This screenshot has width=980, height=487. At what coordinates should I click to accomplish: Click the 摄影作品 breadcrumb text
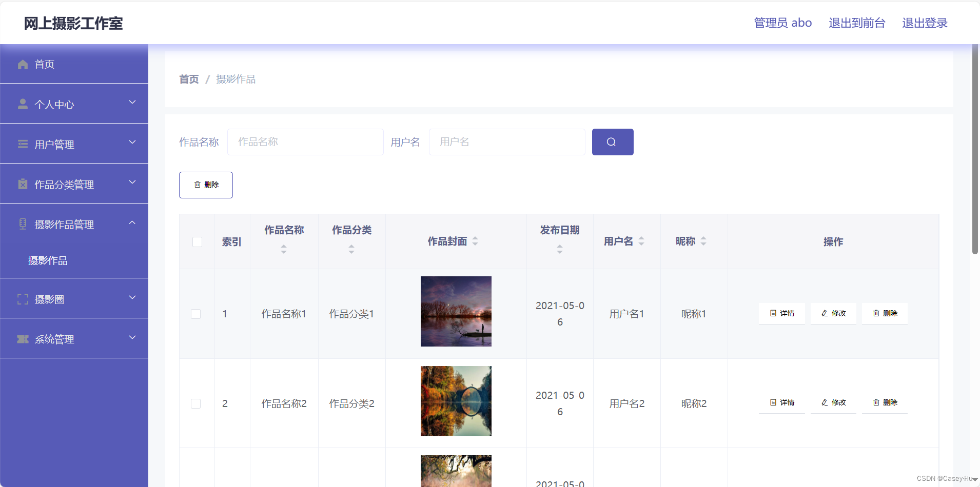(236, 79)
